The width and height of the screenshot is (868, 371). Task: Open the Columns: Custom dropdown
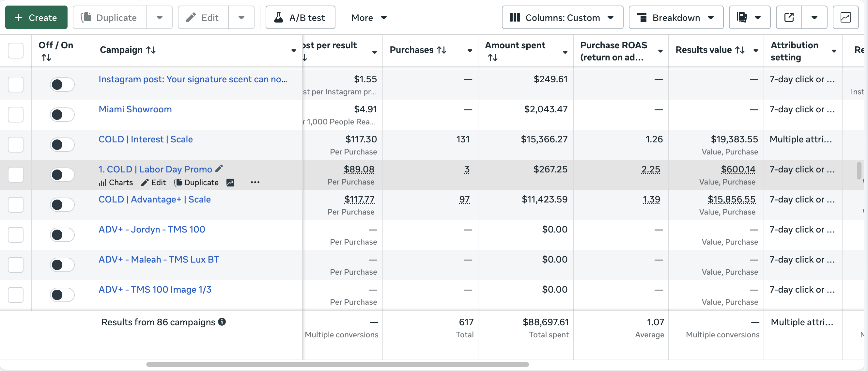[x=562, y=17]
